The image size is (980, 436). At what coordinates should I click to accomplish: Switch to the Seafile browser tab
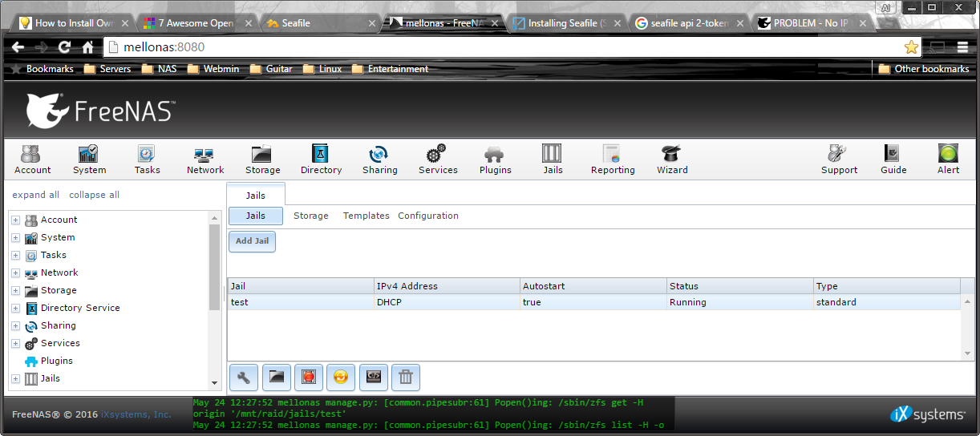pyautogui.click(x=318, y=23)
